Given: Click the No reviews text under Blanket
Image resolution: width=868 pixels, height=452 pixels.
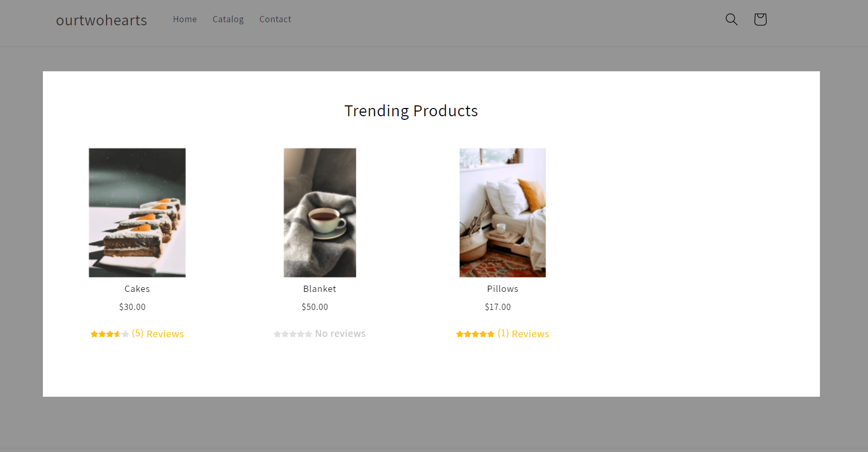Looking at the screenshot, I should coord(340,334).
